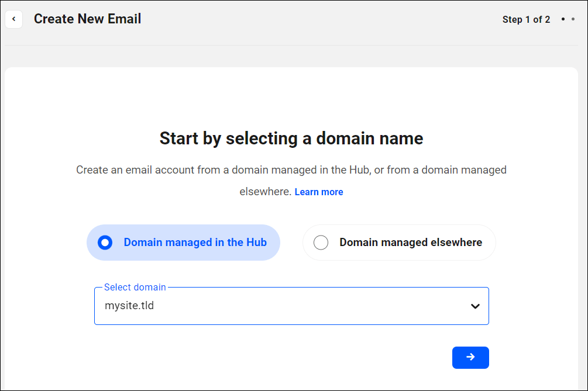Image resolution: width=588 pixels, height=391 pixels.
Task: Click the caret icon in the domain selector
Action: (475, 306)
